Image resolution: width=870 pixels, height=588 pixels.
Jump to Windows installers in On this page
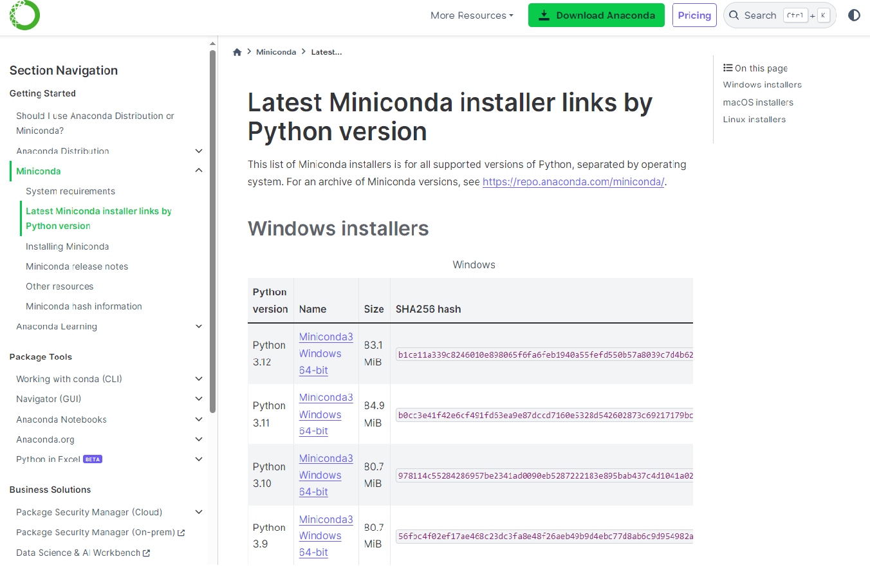[x=762, y=85]
